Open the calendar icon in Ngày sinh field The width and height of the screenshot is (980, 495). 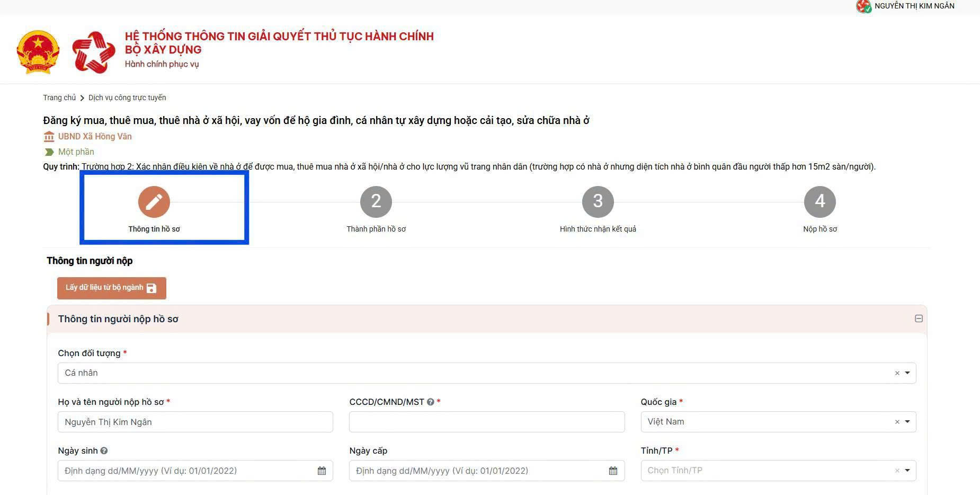[322, 471]
